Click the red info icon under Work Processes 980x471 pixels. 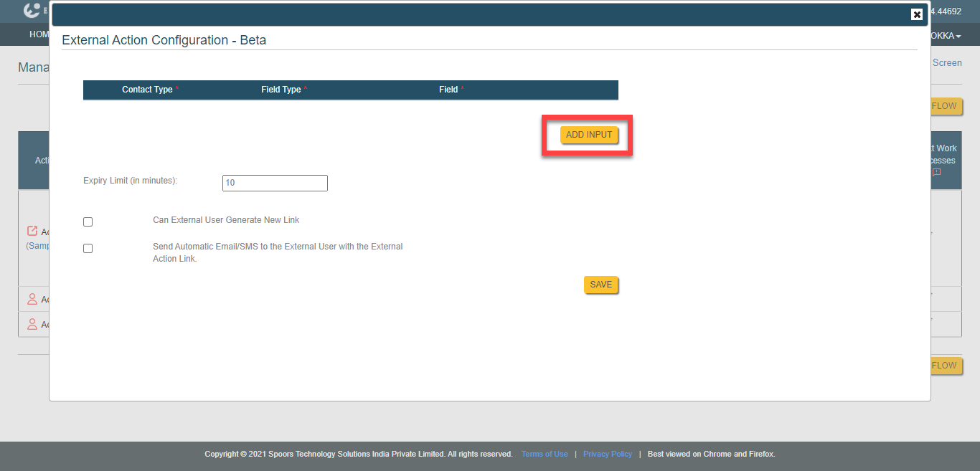[936, 172]
